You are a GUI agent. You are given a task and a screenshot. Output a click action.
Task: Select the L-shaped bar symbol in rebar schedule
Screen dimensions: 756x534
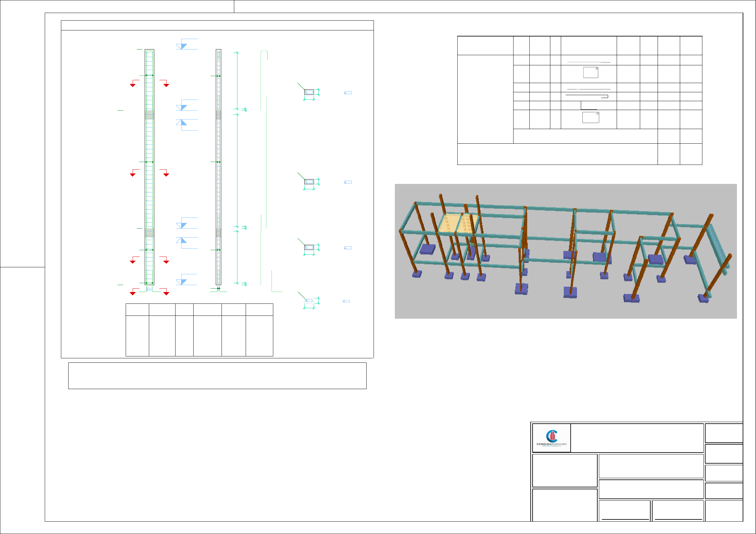coord(588,106)
